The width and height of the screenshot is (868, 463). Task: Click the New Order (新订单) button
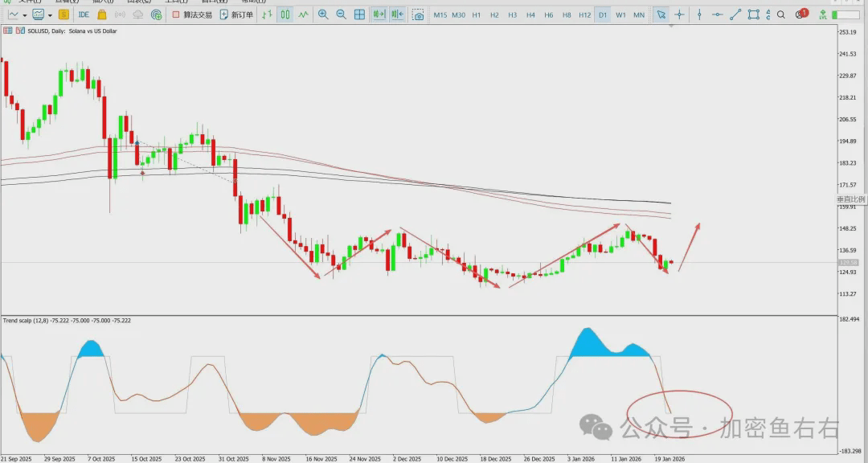click(236, 14)
